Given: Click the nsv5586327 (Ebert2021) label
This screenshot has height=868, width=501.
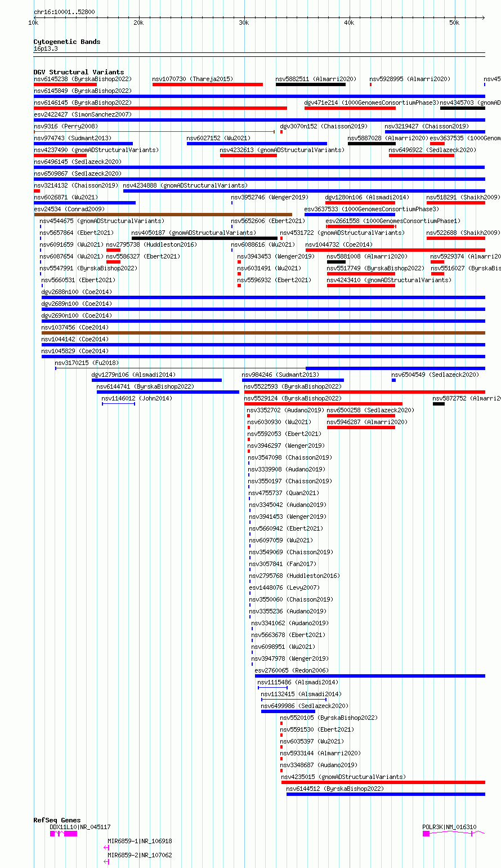Looking at the screenshot, I should (143, 257).
